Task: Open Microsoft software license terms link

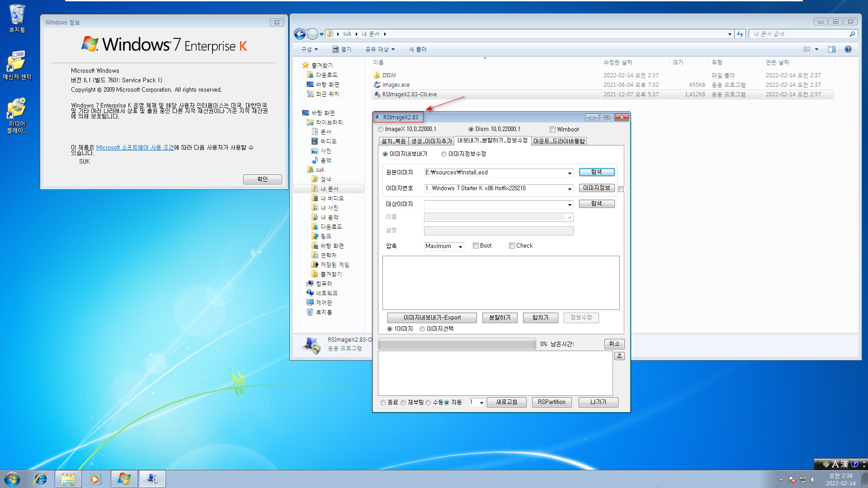Action: [135, 148]
